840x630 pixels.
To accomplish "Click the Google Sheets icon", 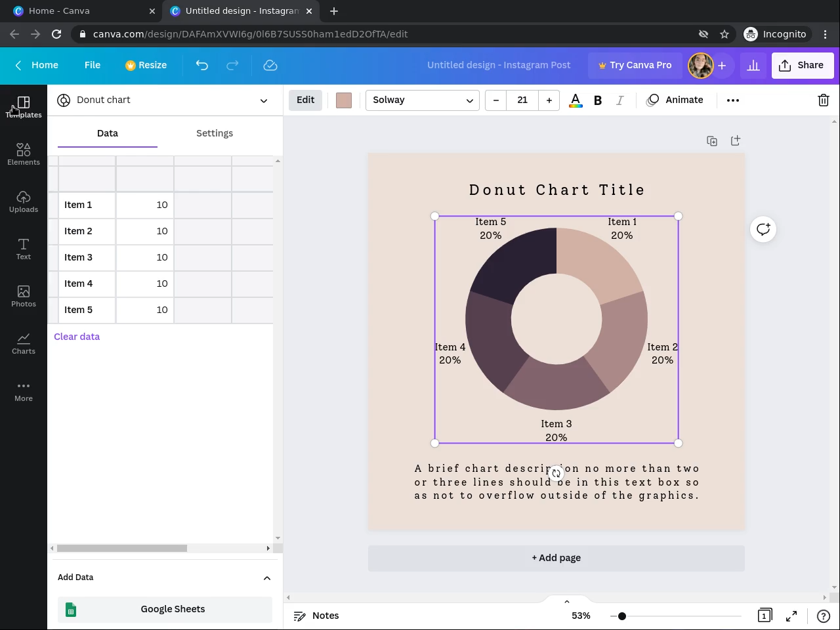I will click(x=71, y=610).
